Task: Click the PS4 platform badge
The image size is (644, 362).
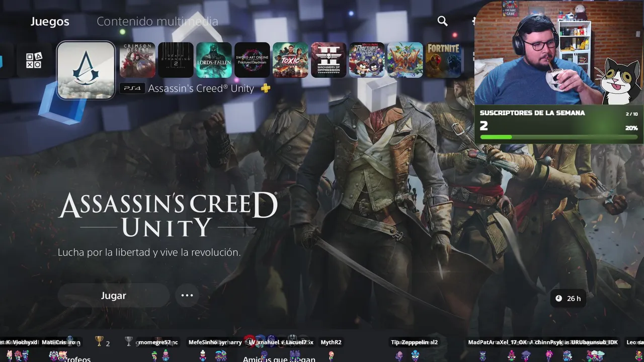Action: 132,88
